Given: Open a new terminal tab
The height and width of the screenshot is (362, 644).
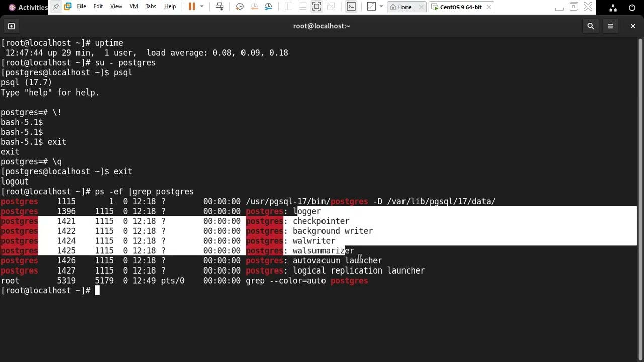Looking at the screenshot, I should pos(11,26).
